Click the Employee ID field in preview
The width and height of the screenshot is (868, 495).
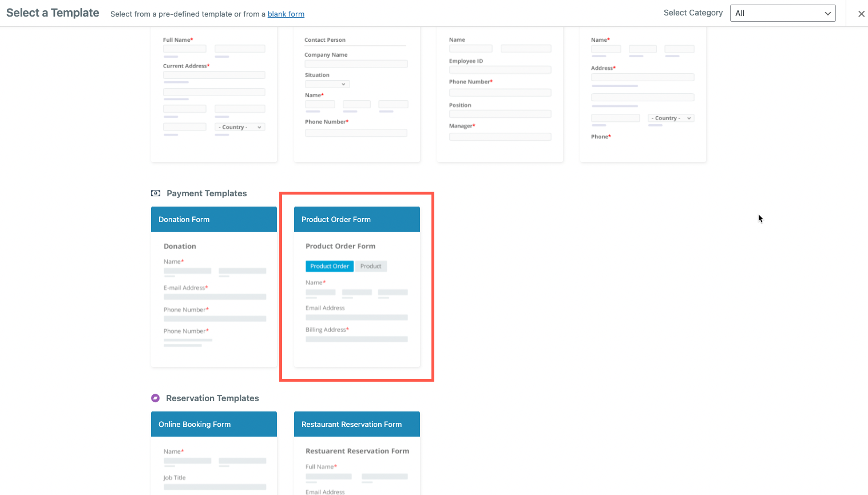[500, 70]
